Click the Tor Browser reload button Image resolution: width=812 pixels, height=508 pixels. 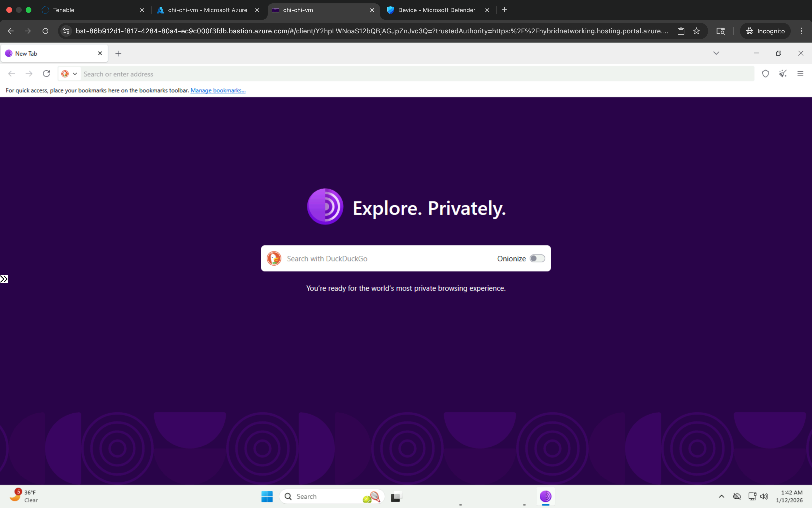[46, 74]
